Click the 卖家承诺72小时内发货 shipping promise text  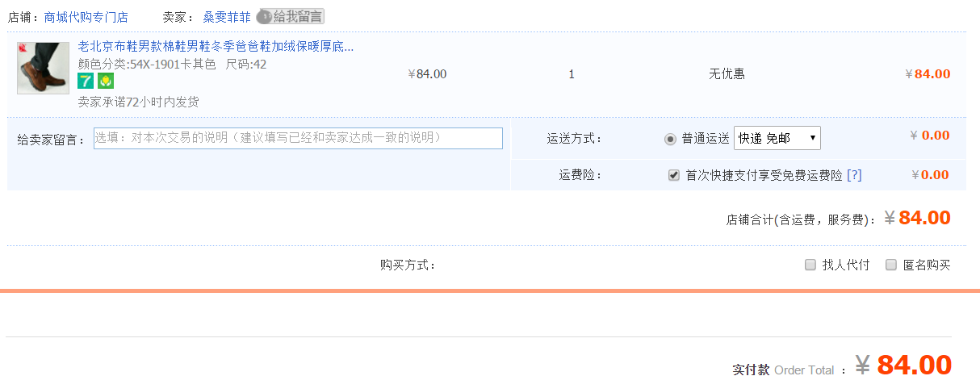(138, 102)
